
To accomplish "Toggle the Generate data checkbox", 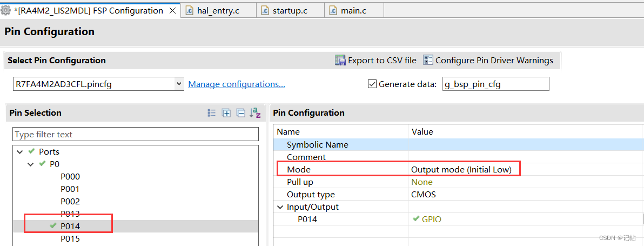I will (372, 84).
